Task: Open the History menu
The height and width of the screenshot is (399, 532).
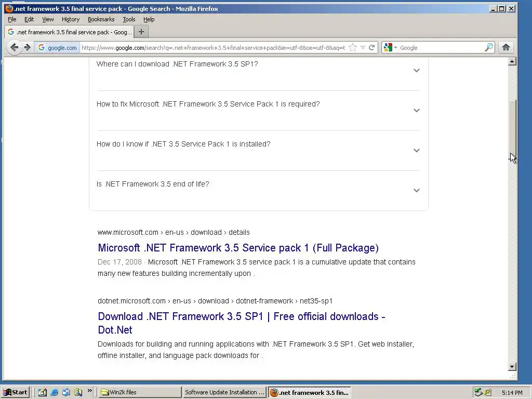Action: [71, 19]
